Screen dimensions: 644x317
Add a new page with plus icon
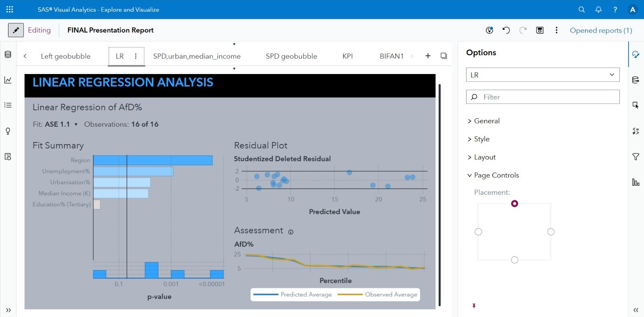tap(428, 56)
